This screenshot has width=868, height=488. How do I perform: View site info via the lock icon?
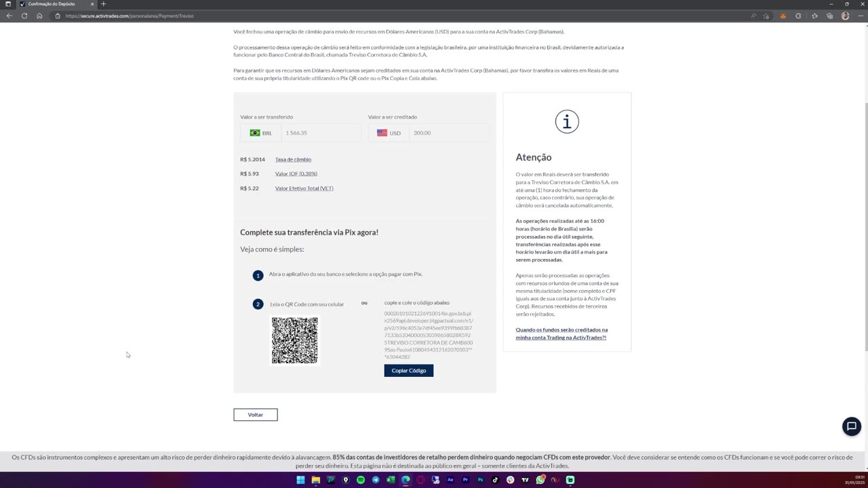pyautogui.click(x=58, y=16)
